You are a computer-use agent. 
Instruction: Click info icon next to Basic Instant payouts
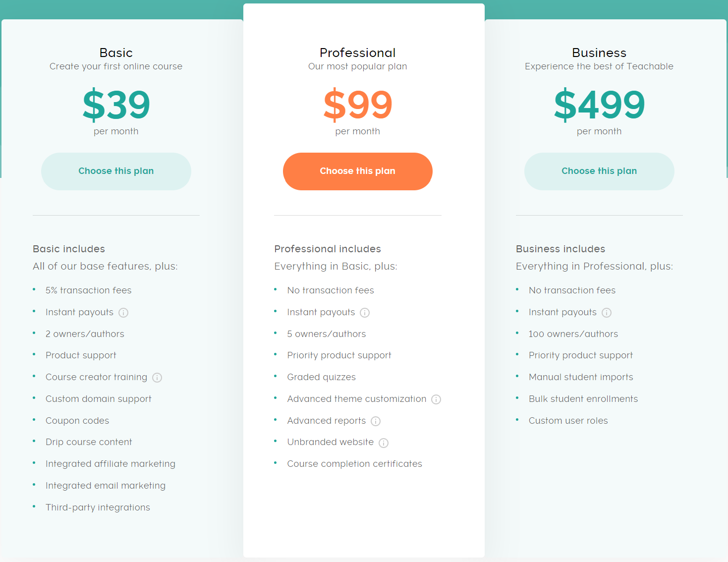123,313
